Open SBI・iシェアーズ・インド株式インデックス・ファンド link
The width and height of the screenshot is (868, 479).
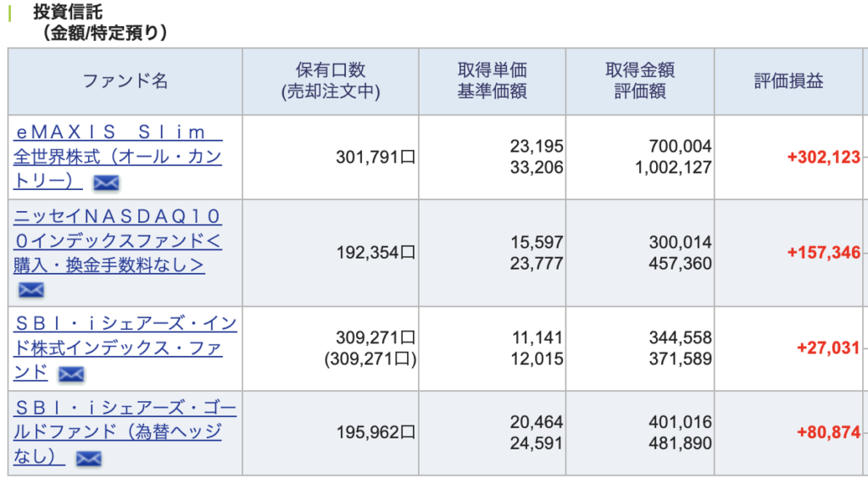click(x=125, y=336)
